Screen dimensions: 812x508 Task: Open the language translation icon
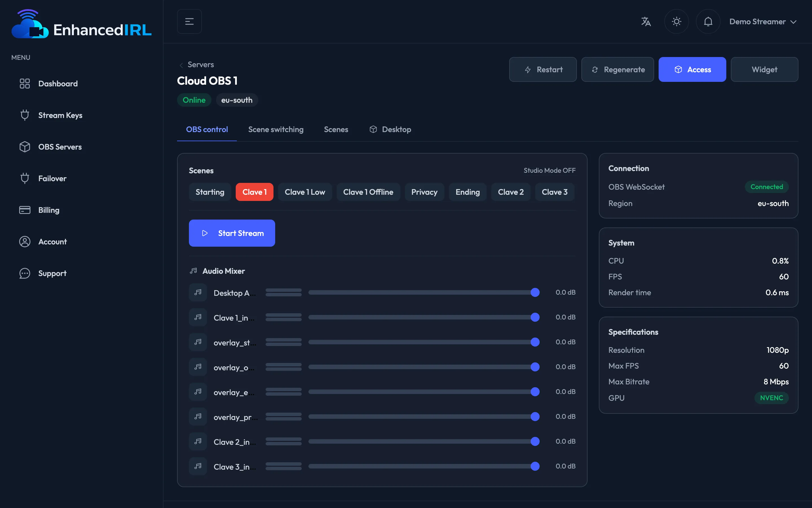coord(646,21)
